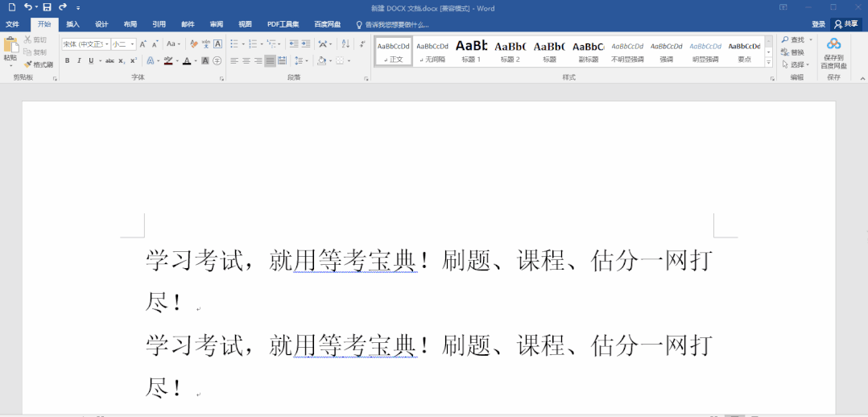Decrease font size with the shrink font icon
This screenshot has height=417, width=868.
pos(155,43)
